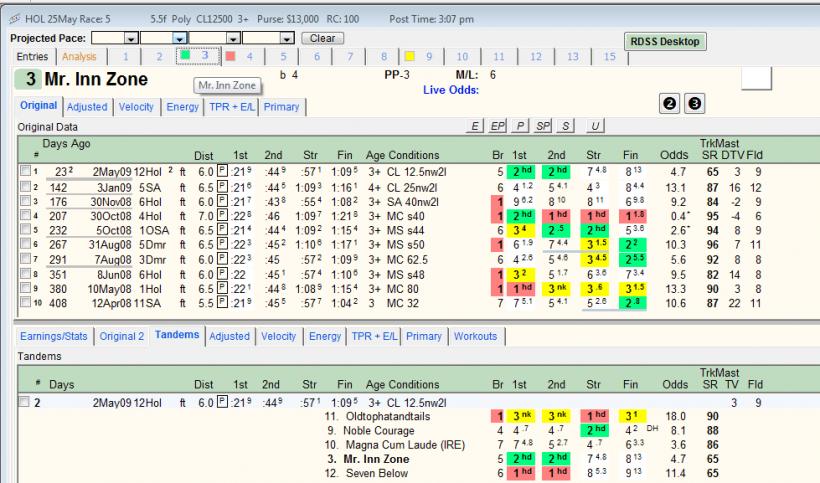Open the third Projected Pace dropdown
Screen dimensions: 820x483
point(233,38)
